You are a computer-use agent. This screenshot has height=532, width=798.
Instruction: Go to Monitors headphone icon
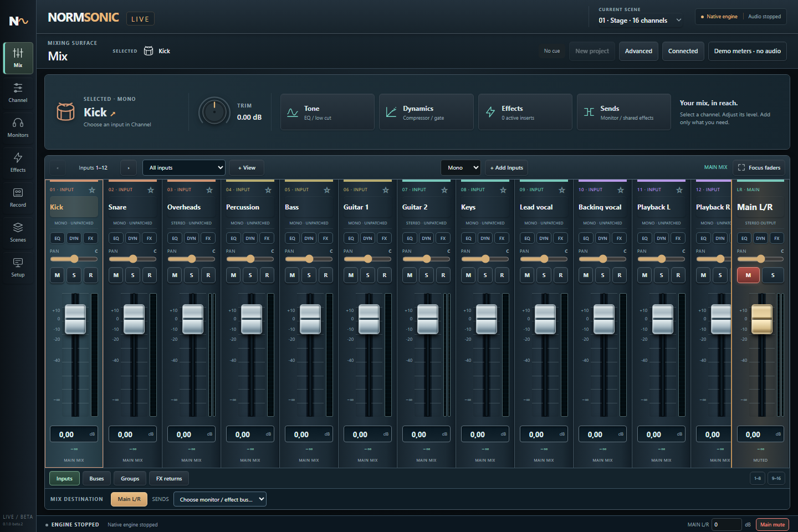click(18, 123)
